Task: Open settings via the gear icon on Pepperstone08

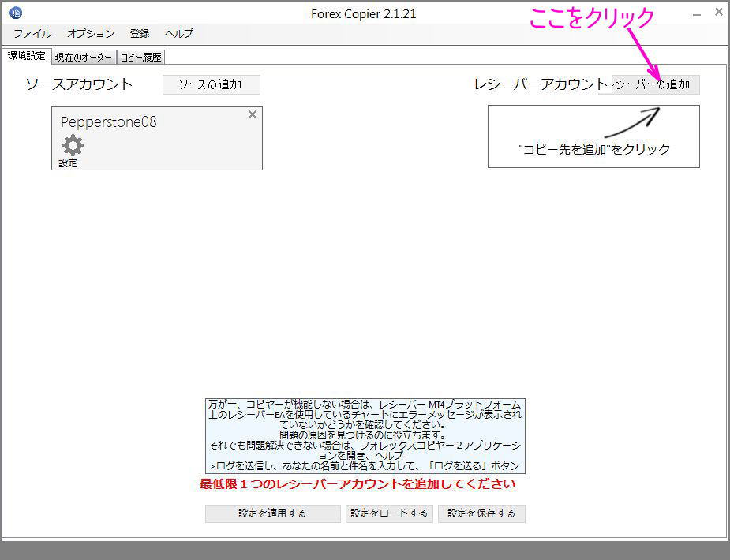Action: pyautogui.click(x=72, y=145)
